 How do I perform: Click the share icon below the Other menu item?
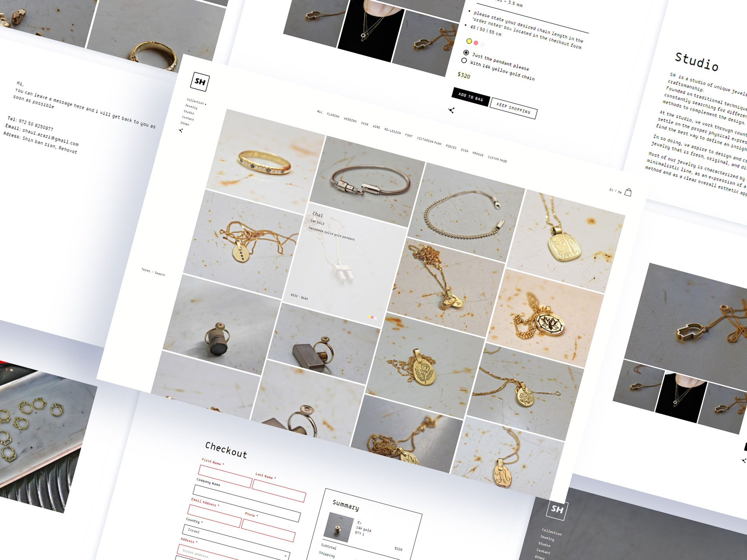(x=181, y=130)
